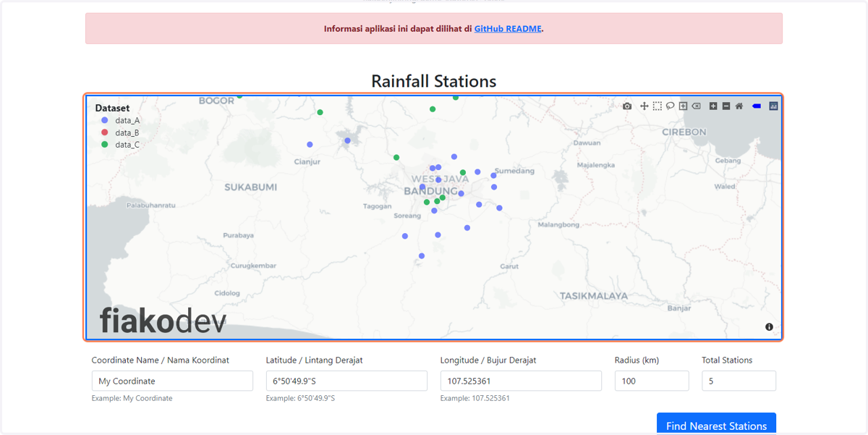Click the Dataset legend title
Image resolution: width=868 pixels, height=435 pixels.
112,108
